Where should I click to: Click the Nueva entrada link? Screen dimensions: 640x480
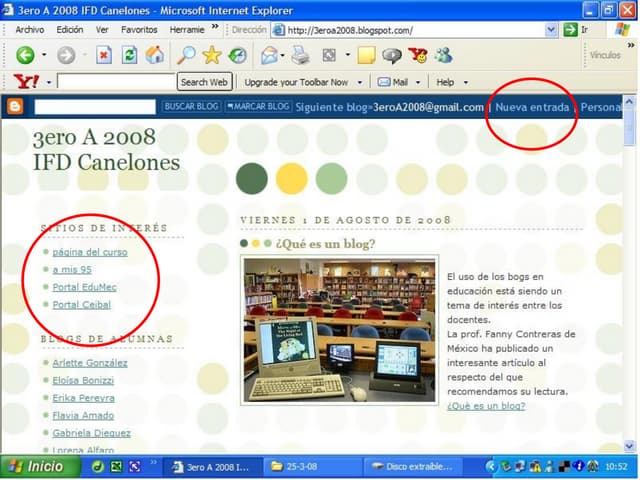pyautogui.click(x=532, y=107)
